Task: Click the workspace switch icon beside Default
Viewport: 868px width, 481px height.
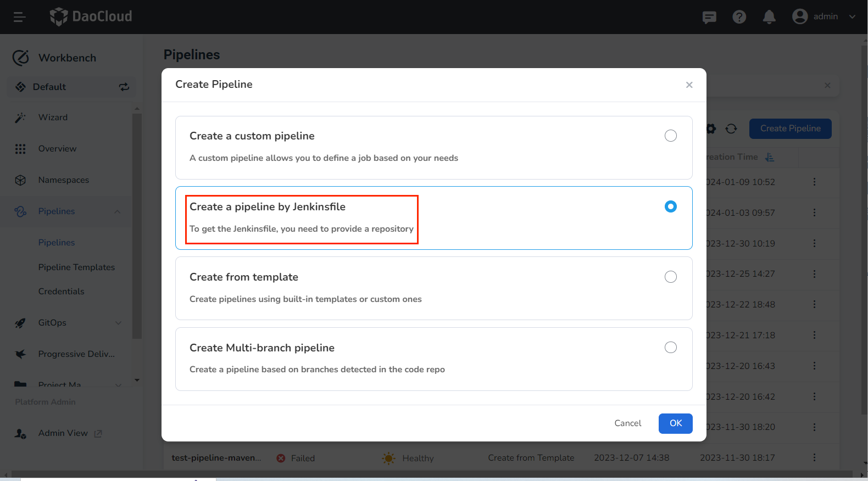Action: [x=124, y=87]
